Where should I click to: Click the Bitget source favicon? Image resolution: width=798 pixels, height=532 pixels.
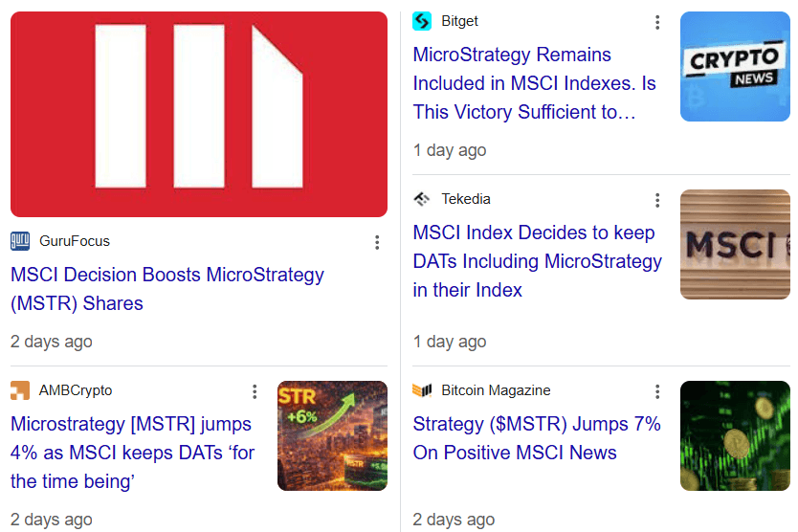(x=422, y=21)
